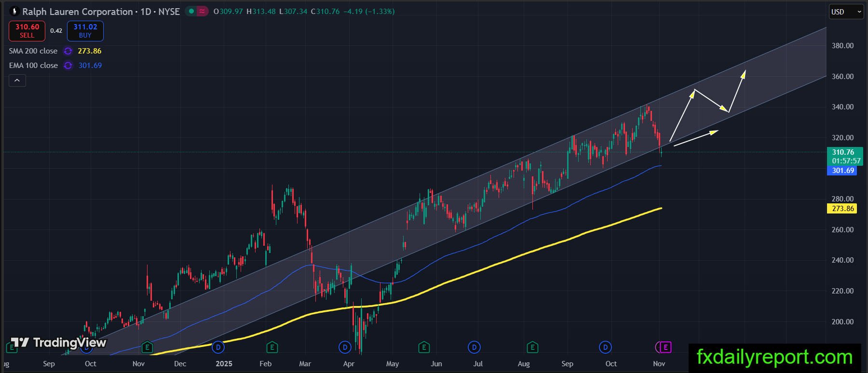
Task: Click the magenta upcoming earnings E marker
Action: click(665, 347)
